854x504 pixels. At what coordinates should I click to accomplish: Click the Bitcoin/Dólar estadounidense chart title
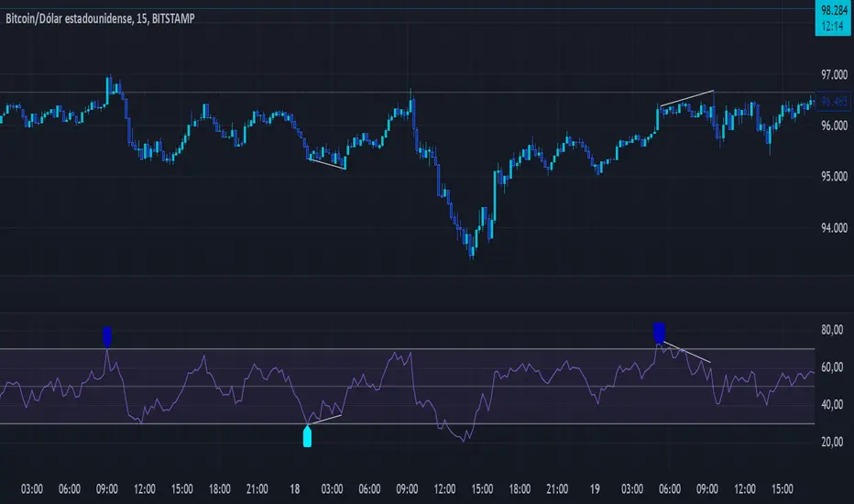pos(100,18)
